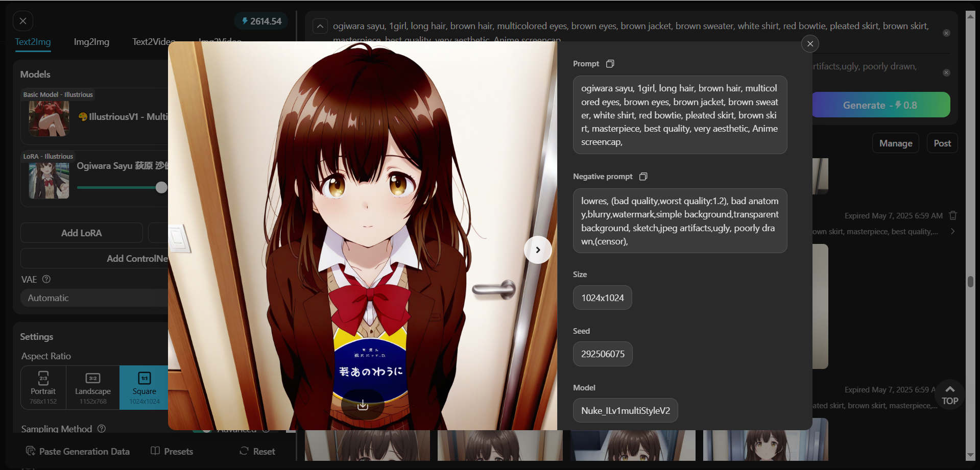Click the Models section heading

click(x=35, y=75)
